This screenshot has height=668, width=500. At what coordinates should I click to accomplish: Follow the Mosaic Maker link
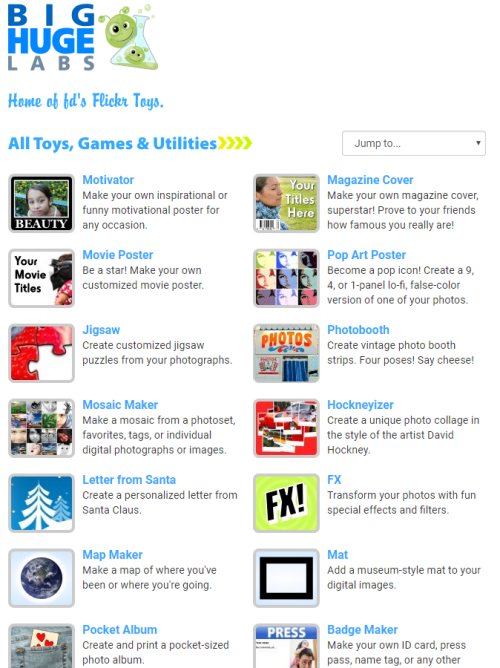pos(120,405)
